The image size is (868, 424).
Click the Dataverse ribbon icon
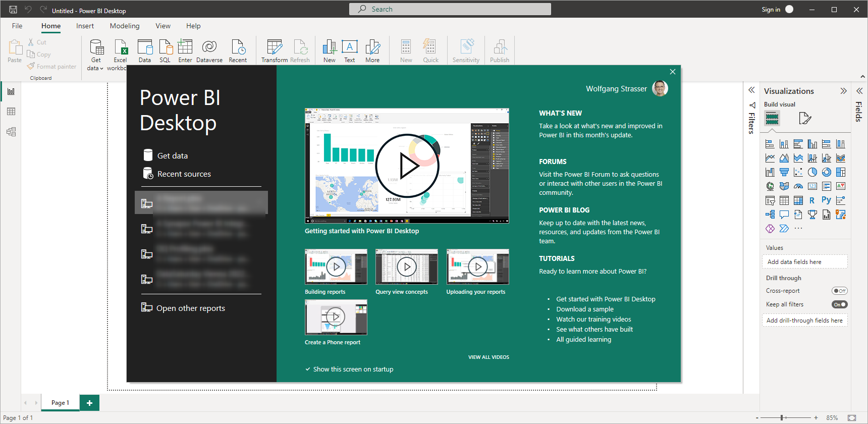(x=209, y=50)
